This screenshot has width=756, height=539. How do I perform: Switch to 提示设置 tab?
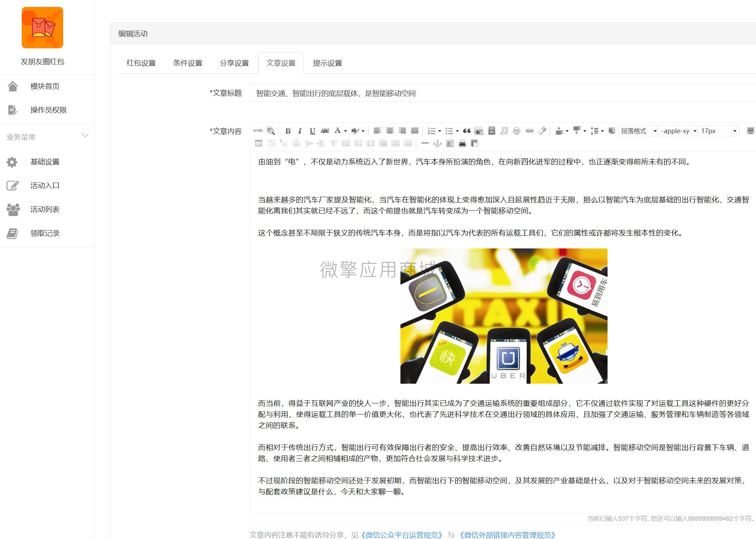tap(327, 63)
